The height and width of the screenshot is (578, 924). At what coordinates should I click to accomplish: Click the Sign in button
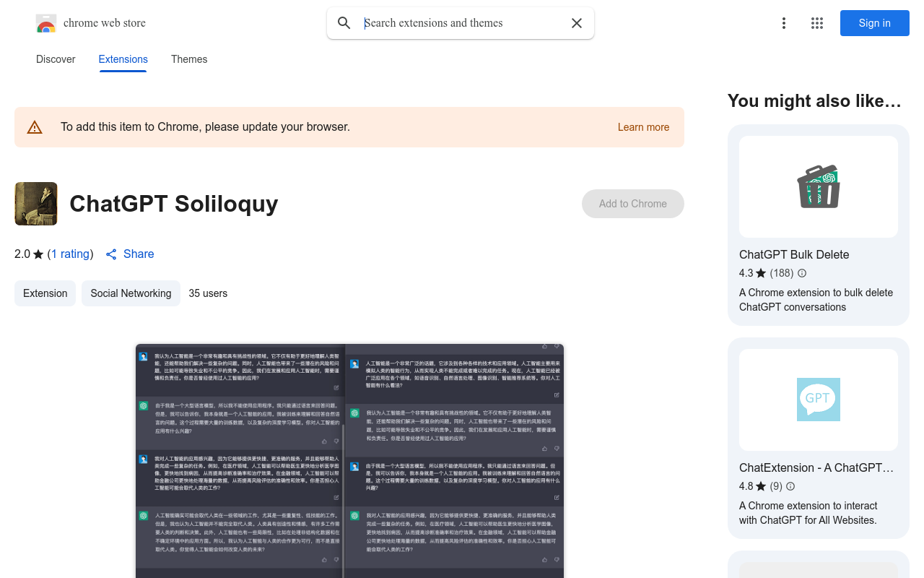tap(875, 23)
